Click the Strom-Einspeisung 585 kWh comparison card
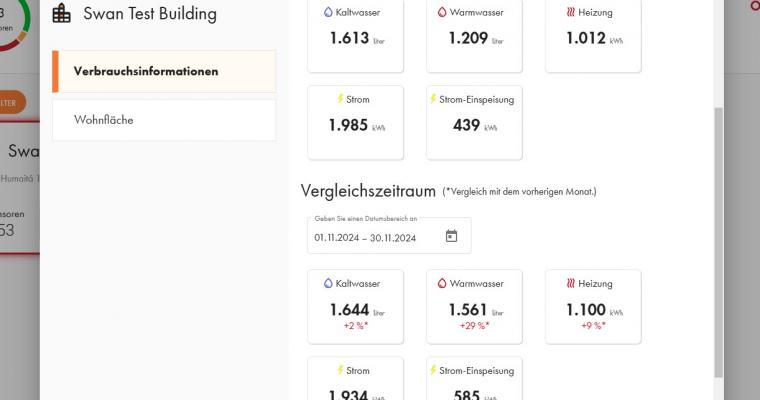 pos(474,379)
